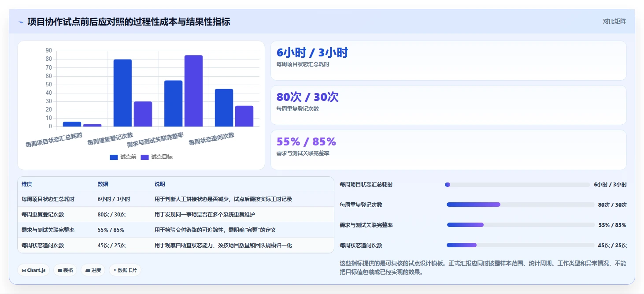The image size is (644, 294).
Task: Click progress bar for 每周重复登记次数
Action: (x=521, y=205)
